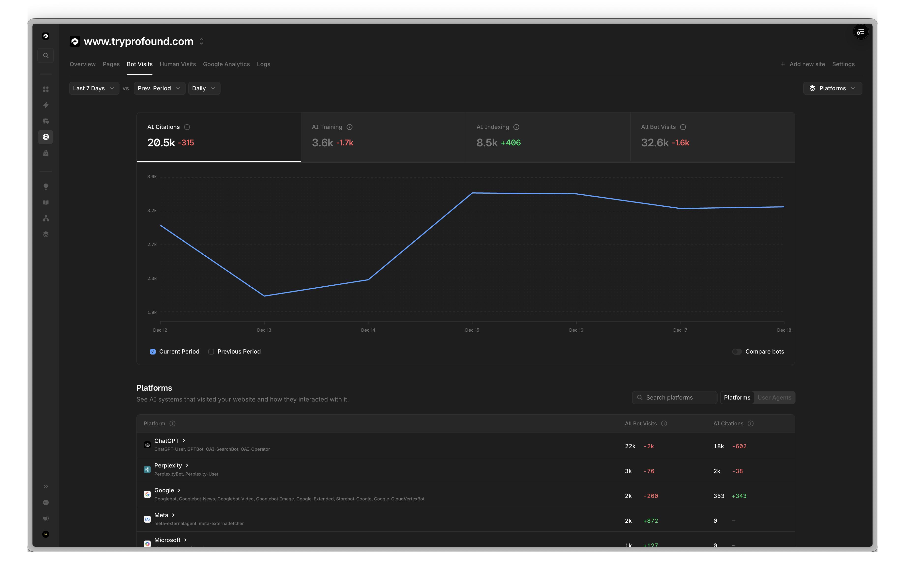
Task: Click the Add new site button
Action: [802, 64]
